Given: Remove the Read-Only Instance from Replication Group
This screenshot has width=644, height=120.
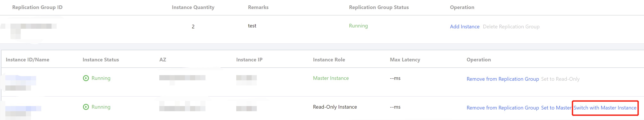Looking at the screenshot, I should 502,108.
